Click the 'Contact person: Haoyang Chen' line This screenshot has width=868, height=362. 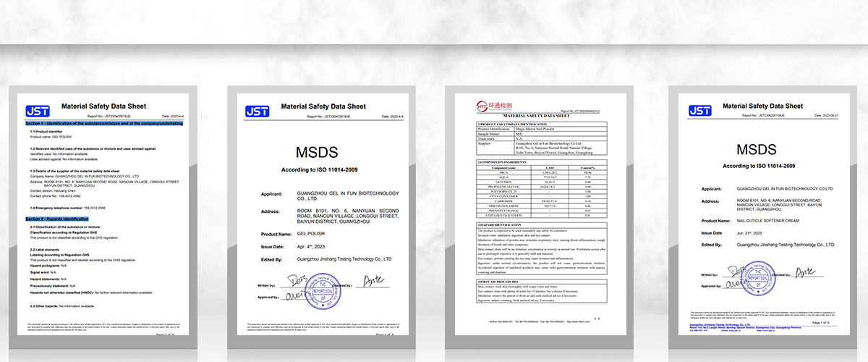(54, 191)
